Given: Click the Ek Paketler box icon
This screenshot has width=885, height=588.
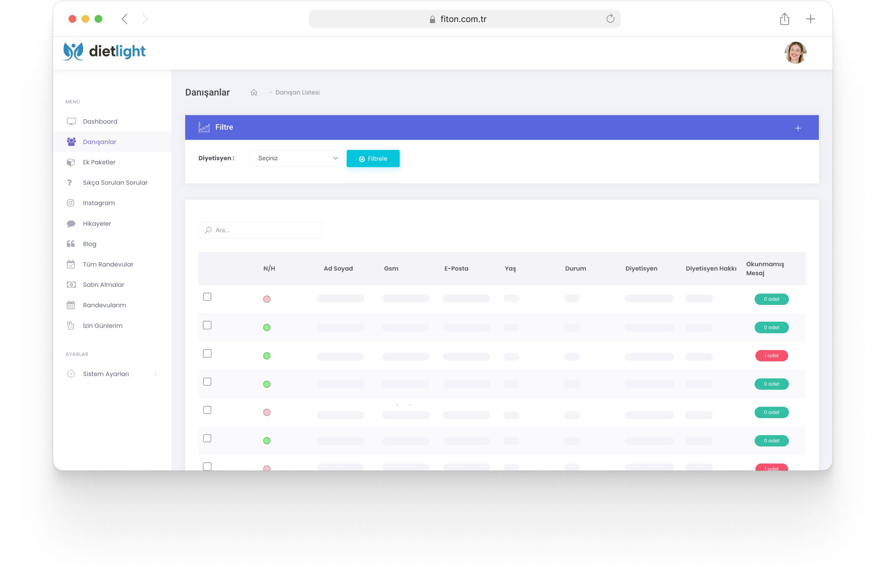Looking at the screenshot, I should click(x=71, y=162).
